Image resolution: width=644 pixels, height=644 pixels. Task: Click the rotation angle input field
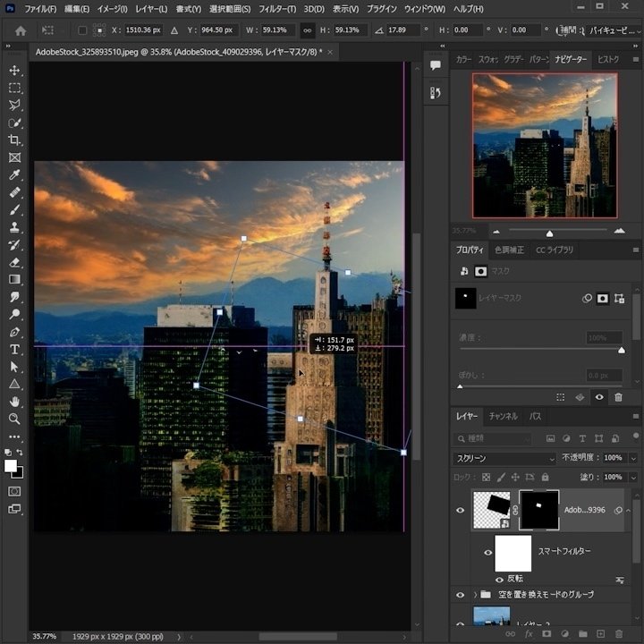(x=403, y=30)
